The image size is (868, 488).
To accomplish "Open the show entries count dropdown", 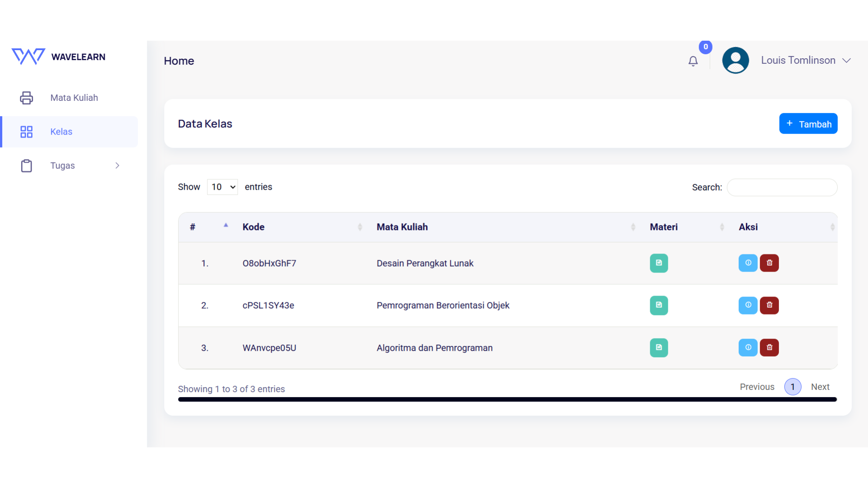I will pyautogui.click(x=222, y=187).
